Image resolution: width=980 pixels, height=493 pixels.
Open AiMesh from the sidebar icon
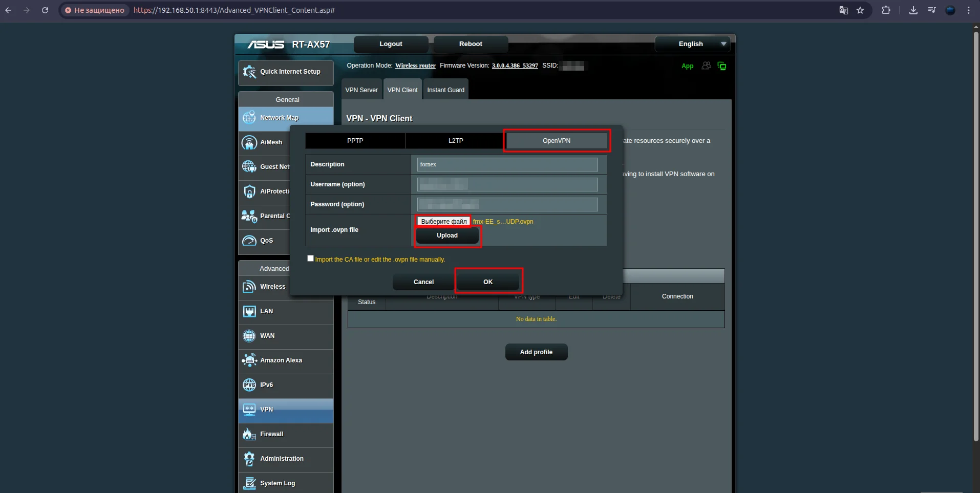tap(249, 142)
